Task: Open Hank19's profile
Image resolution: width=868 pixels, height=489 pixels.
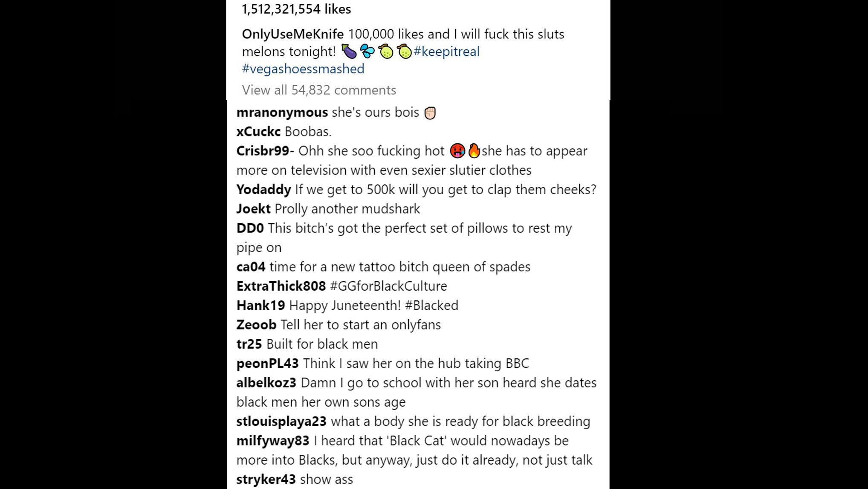Action: click(260, 306)
